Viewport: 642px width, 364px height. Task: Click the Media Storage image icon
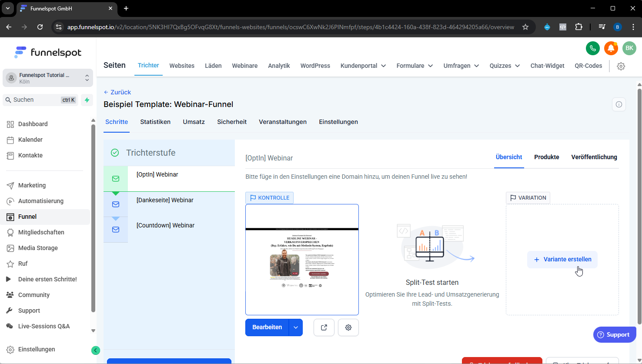(x=10, y=248)
